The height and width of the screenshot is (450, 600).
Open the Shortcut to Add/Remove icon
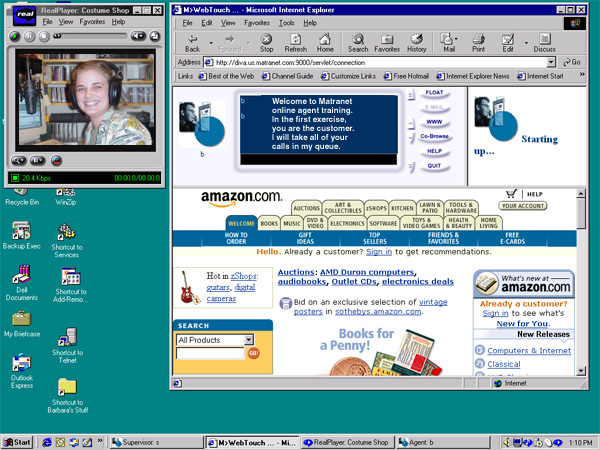pos(70,285)
